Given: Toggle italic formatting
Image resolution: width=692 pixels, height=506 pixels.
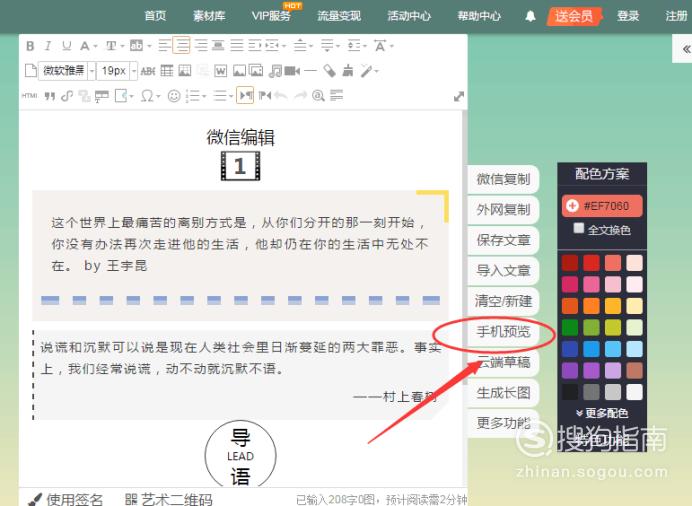Looking at the screenshot, I should pyautogui.click(x=48, y=46).
